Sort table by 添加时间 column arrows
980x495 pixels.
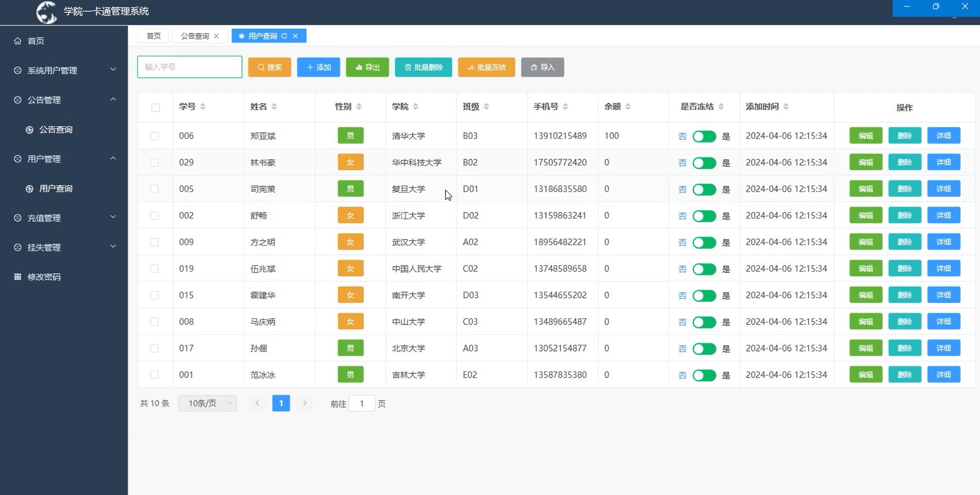(786, 106)
